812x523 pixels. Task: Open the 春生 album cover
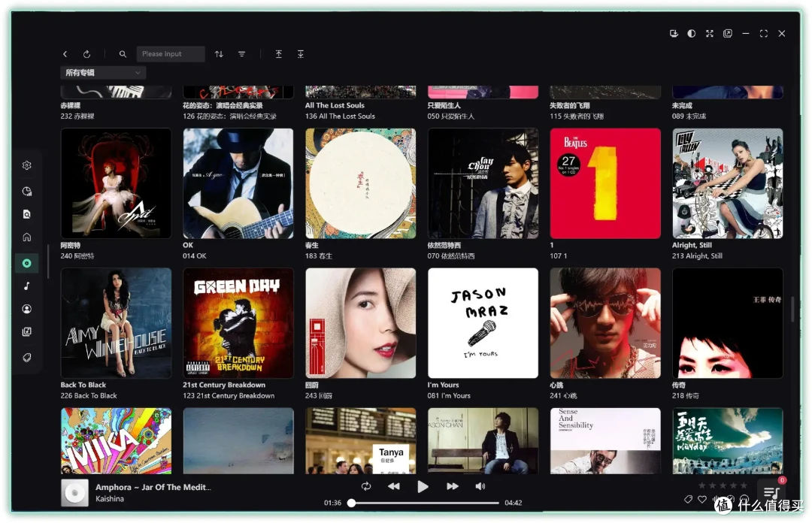coord(360,183)
